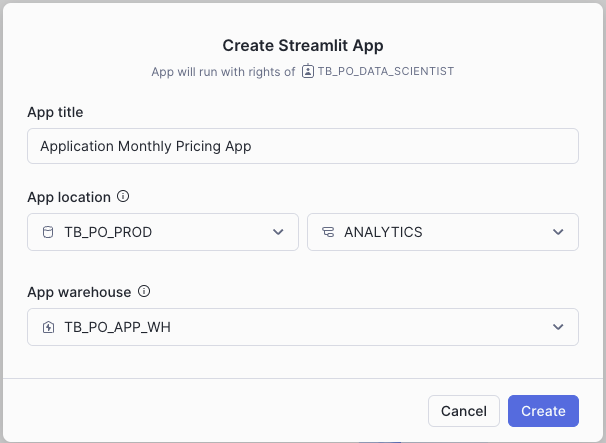The width and height of the screenshot is (606, 443).
Task: Click the info icon next to App location
Action: tap(123, 197)
